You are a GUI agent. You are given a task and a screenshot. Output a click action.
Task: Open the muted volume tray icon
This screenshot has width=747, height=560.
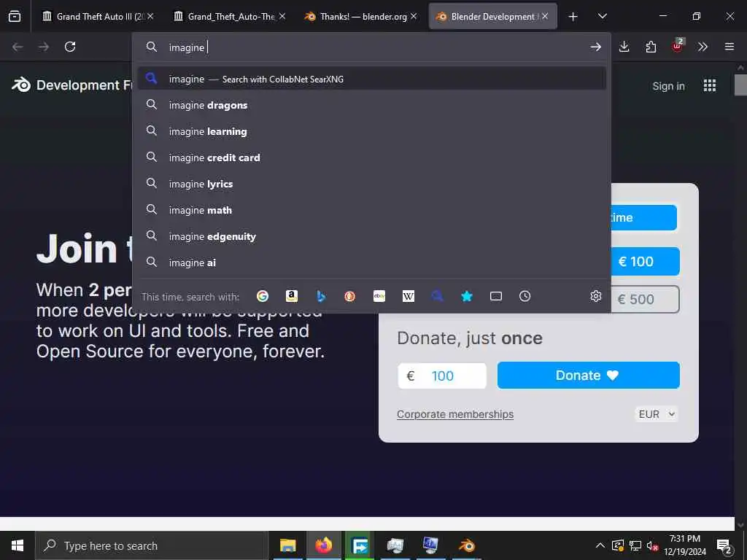tap(652, 545)
